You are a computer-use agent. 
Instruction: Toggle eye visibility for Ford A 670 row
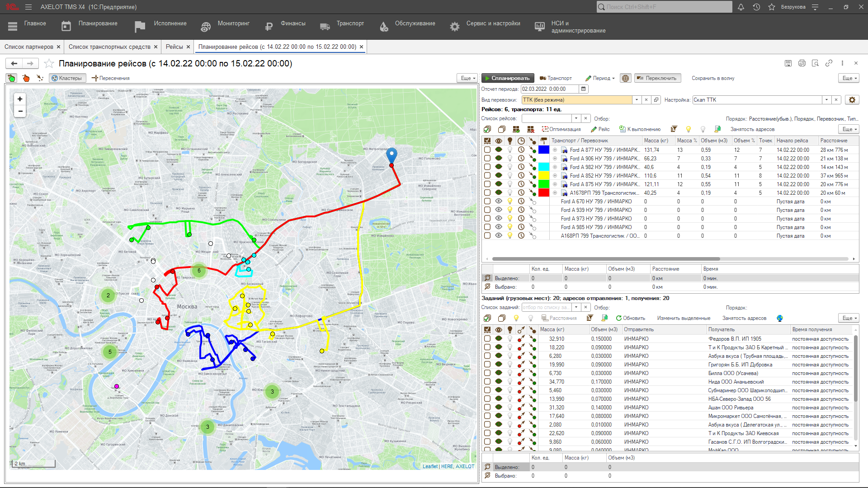[499, 202]
